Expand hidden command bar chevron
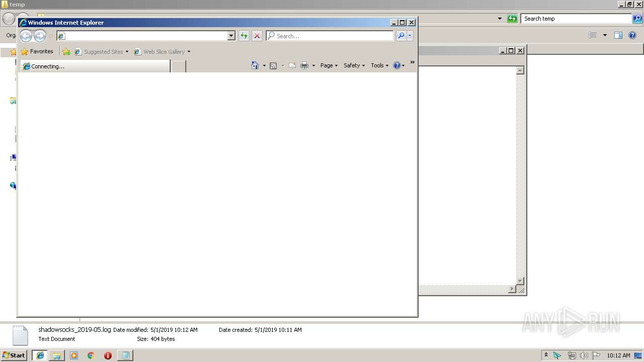Image resolution: width=644 pixels, height=362 pixels. [413, 62]
